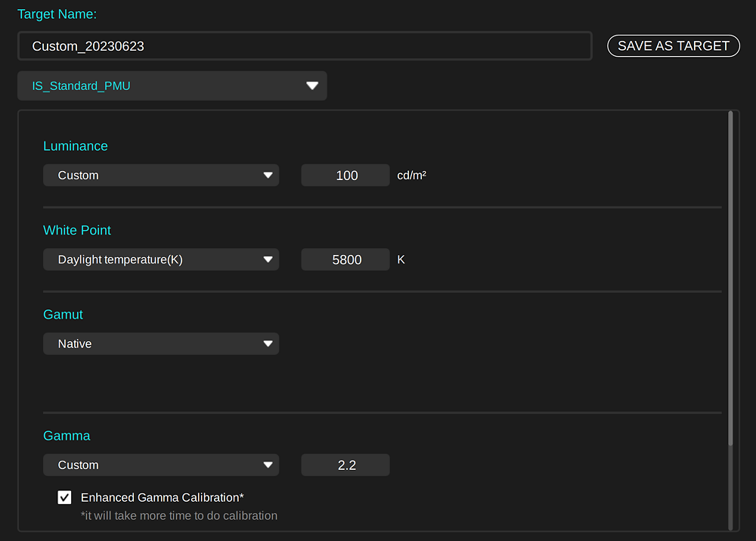Uncheck the Enhanced Gamma Calibration checkbox

point(65,497)
